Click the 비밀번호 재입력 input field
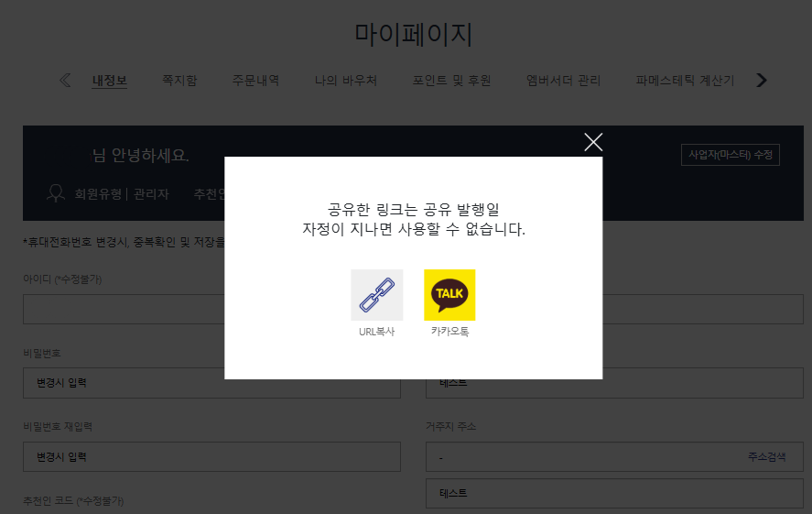812x514 pixels. point(211,456)
